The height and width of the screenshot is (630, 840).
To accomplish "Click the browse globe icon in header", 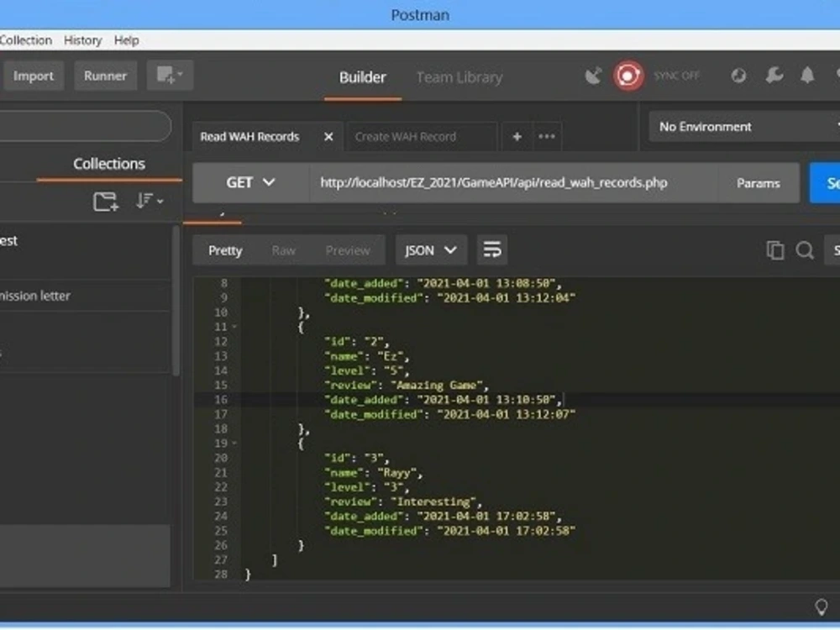I will coord(738,76).
